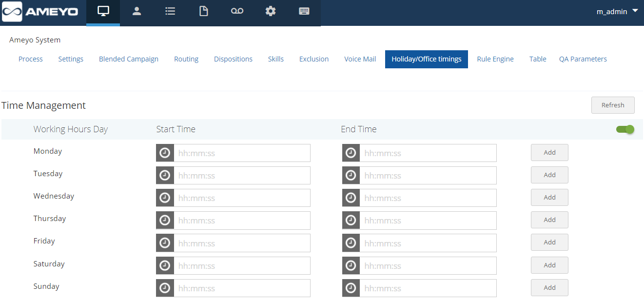Focus Saturday End Time input field
The width and height of the screenshot is (644, 303).
(x=428, y=266)
